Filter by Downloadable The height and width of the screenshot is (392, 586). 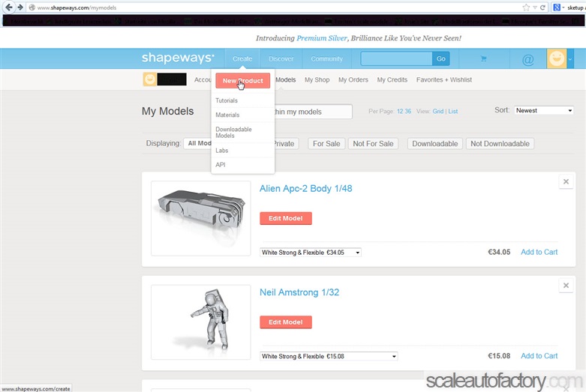click(434, 144)
